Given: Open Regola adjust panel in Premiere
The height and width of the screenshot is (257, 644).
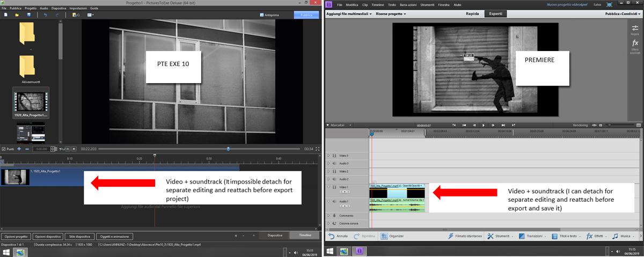Looking at the screenshot, I should click(x=635, y=30).
